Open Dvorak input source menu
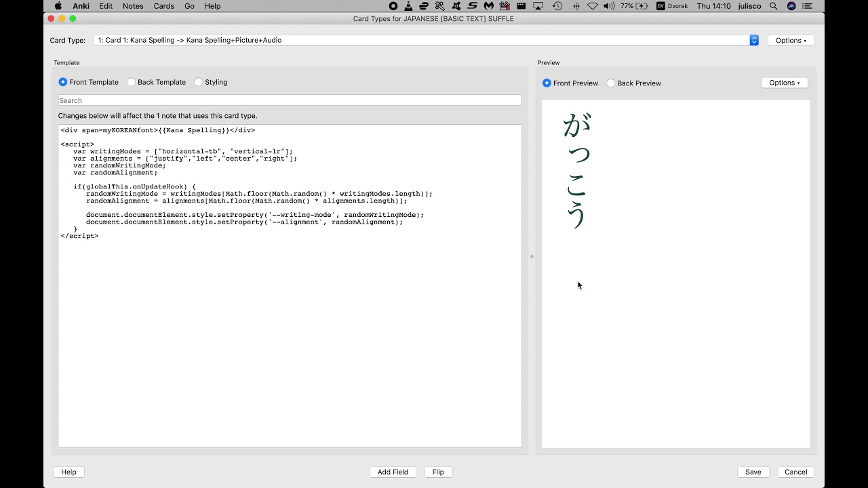This screenshot has height=488, width=868. 672,6
